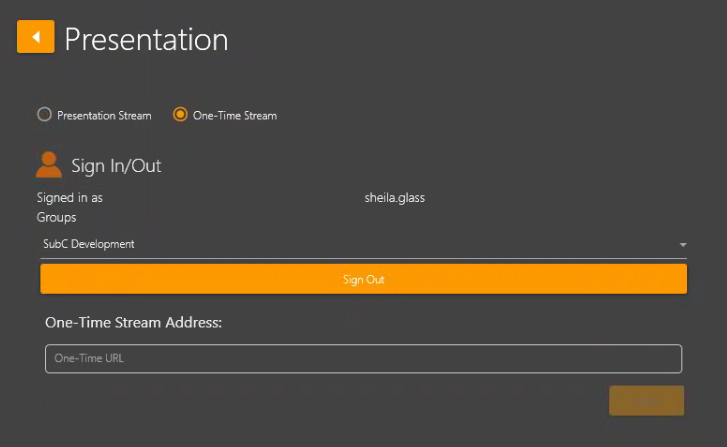Click the Sign In/Out section heading
Viewport: 727px width, 447px height.
(116, 166)
